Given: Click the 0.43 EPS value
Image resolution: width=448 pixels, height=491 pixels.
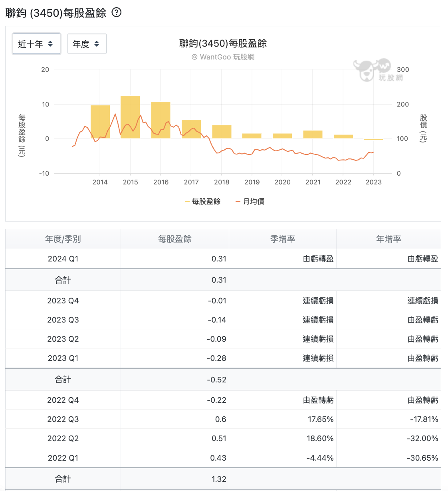Looking at the screenshot, I should 218,458.
